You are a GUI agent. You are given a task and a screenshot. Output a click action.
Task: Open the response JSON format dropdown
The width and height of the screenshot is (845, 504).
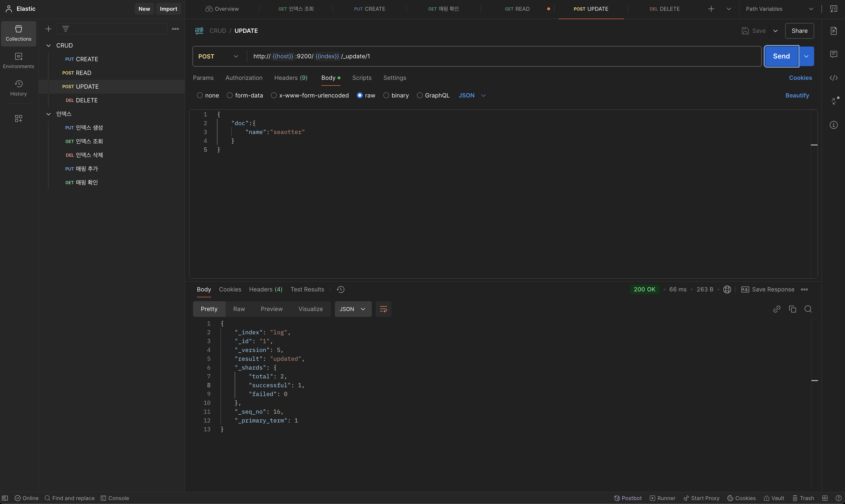coord(353,309)
